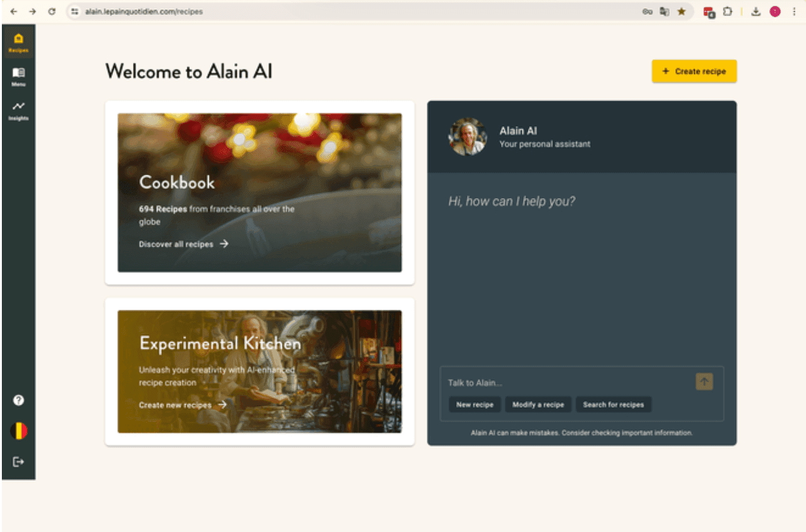
Task: Click the password key icon in the address bar
Action: (647, 11)
